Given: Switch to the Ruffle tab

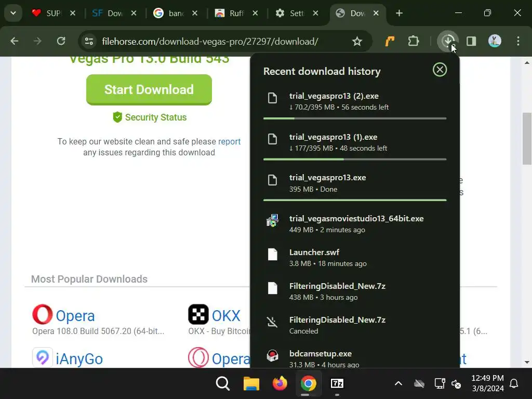Looking at the screenshot, I should 229,13.
